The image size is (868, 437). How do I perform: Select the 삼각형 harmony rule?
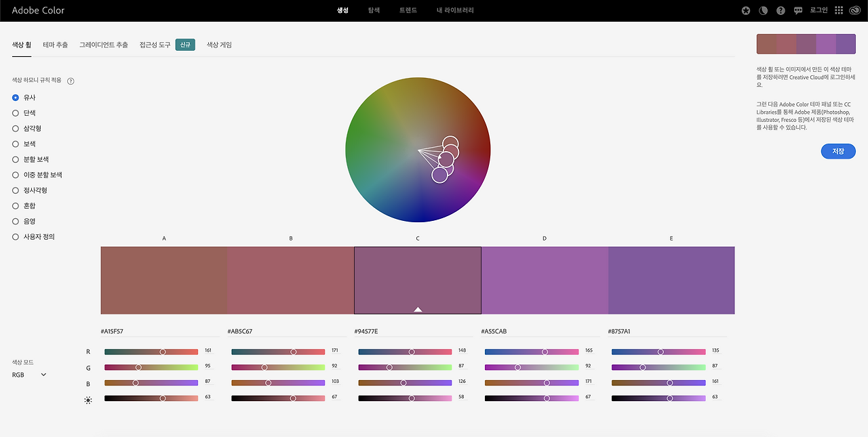tap(16, 129)
